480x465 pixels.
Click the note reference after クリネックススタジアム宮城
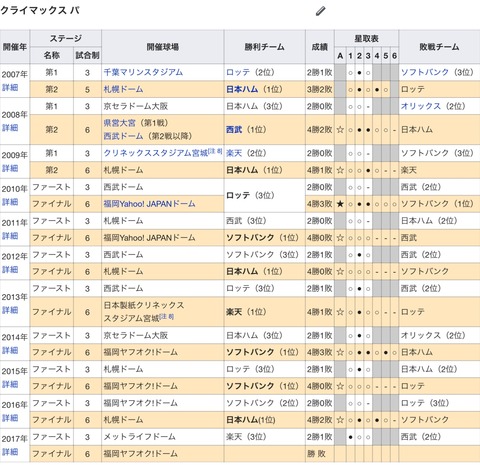pos(215,151)
